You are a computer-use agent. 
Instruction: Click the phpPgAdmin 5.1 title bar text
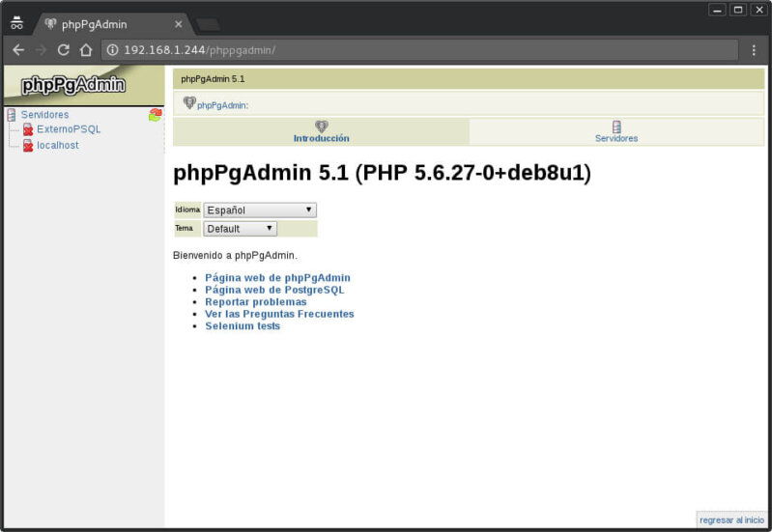pyautogui.click(x=213, y=79)
